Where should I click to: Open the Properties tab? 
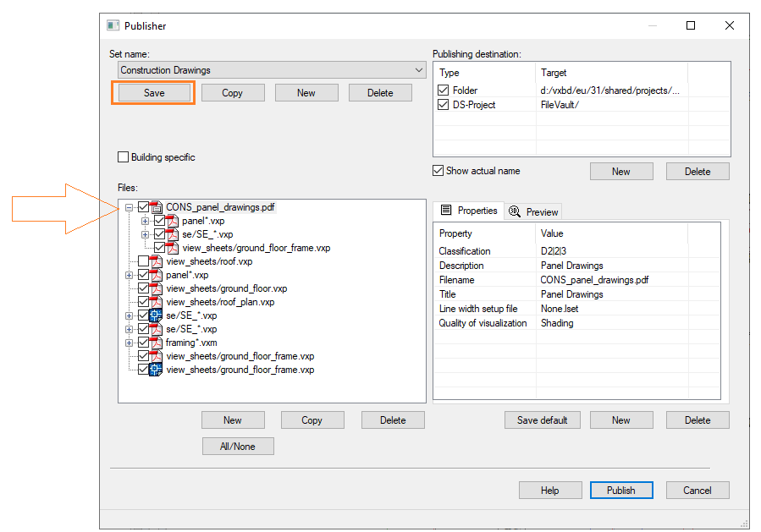pos(468,211)
